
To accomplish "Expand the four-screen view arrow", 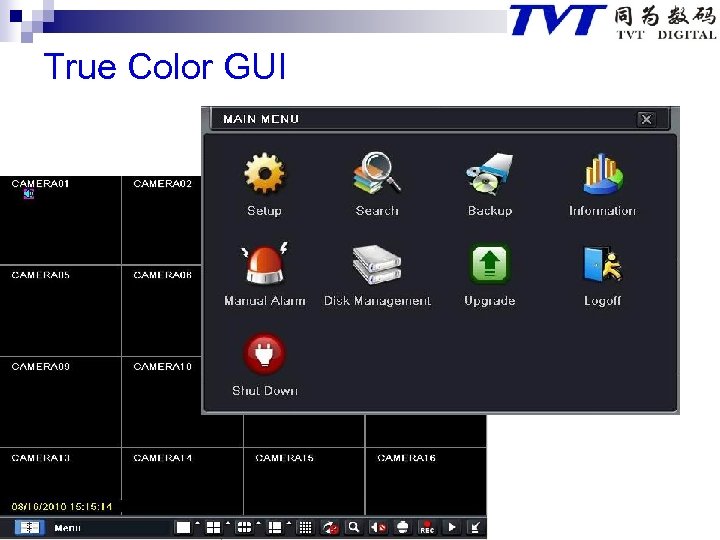I will (228, 523).
